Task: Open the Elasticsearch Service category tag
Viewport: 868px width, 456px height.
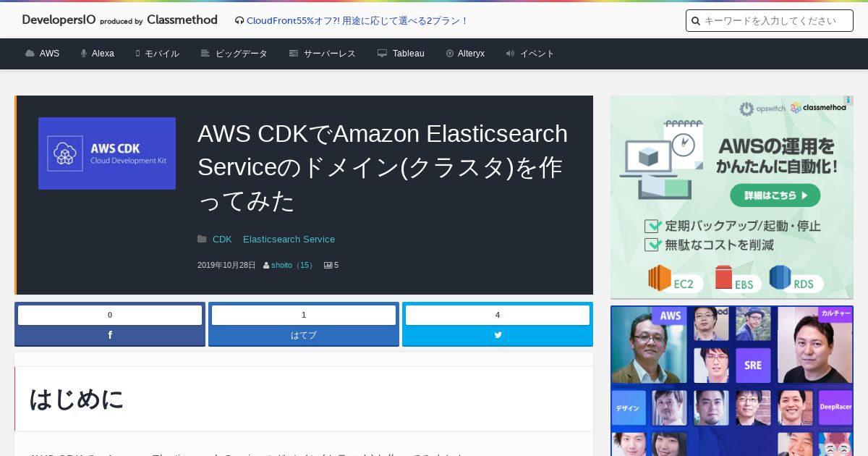Action: 289,240
